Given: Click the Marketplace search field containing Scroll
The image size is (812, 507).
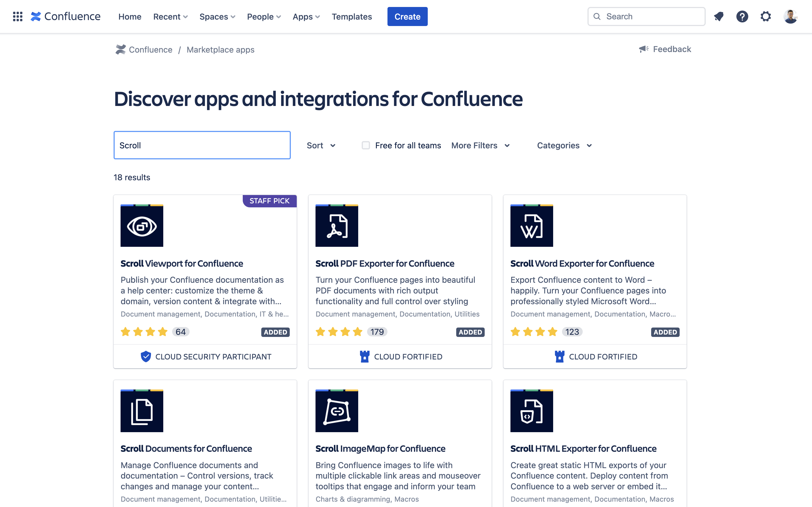Looking at the screenshot, I should [202, 145].
